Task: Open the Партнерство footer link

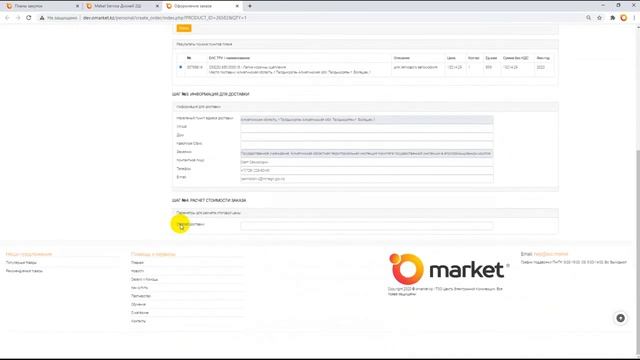Action: (x=141, y=296)
